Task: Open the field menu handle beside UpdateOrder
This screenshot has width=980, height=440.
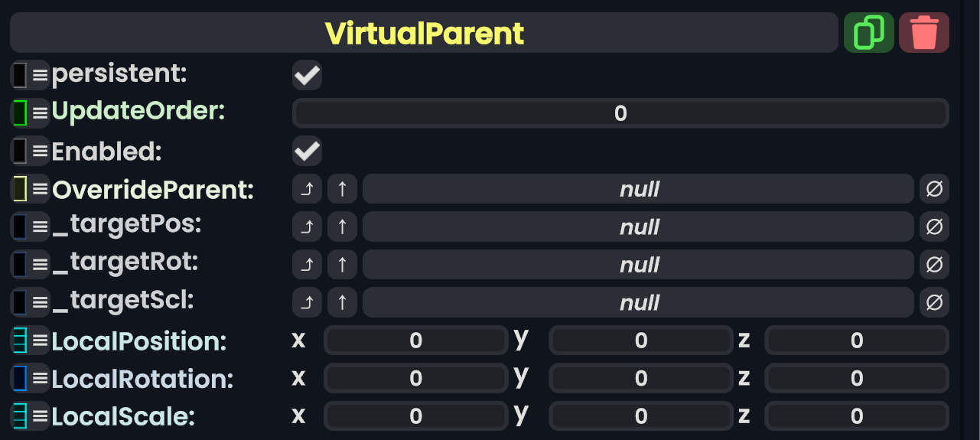Action: point(40,113)
